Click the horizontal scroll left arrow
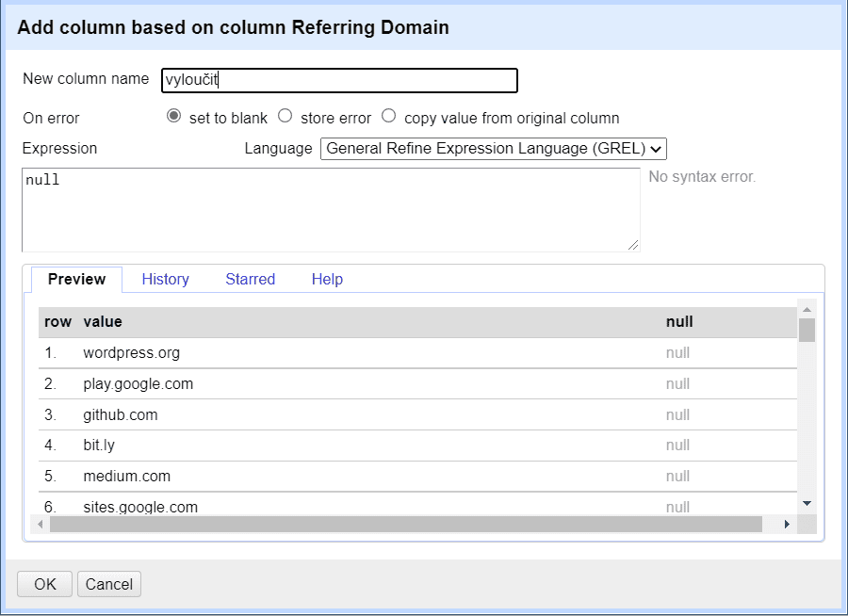The image size is (848, 616). tap(40, 524)
